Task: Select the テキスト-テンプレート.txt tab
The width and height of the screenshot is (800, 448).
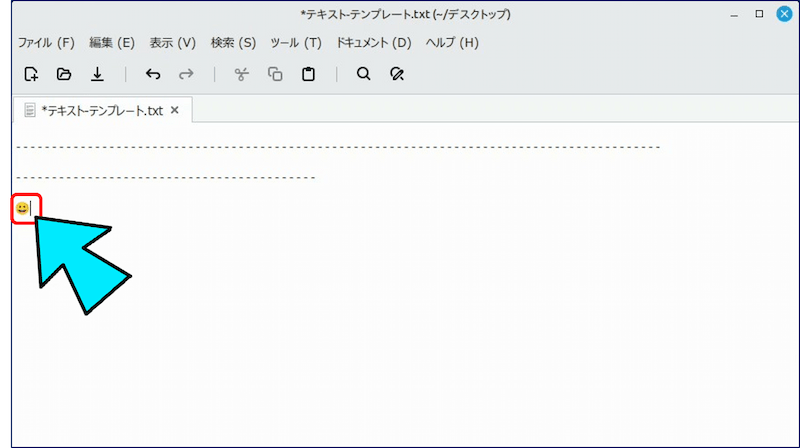Action: 100,110
